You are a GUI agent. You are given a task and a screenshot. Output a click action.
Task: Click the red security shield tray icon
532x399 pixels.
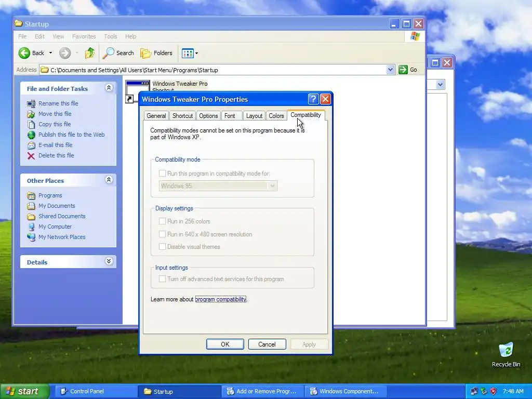[x=494, y=391]
